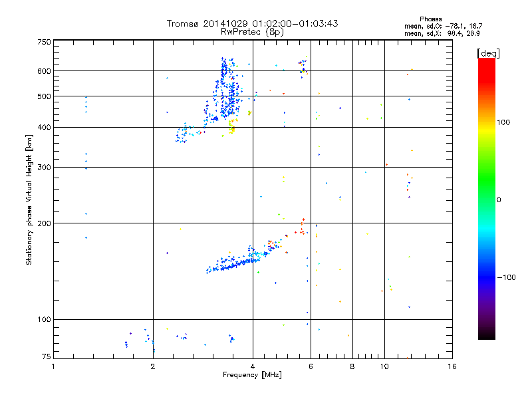Click the red echo points just below 6 MHz at 200 km

(301, 227)
